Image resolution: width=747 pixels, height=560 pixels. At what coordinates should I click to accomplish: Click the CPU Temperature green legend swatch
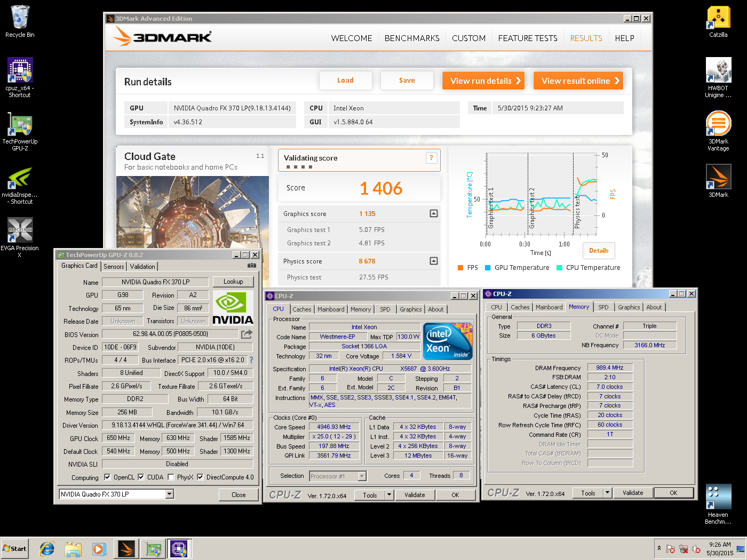[x=559, y=268]
